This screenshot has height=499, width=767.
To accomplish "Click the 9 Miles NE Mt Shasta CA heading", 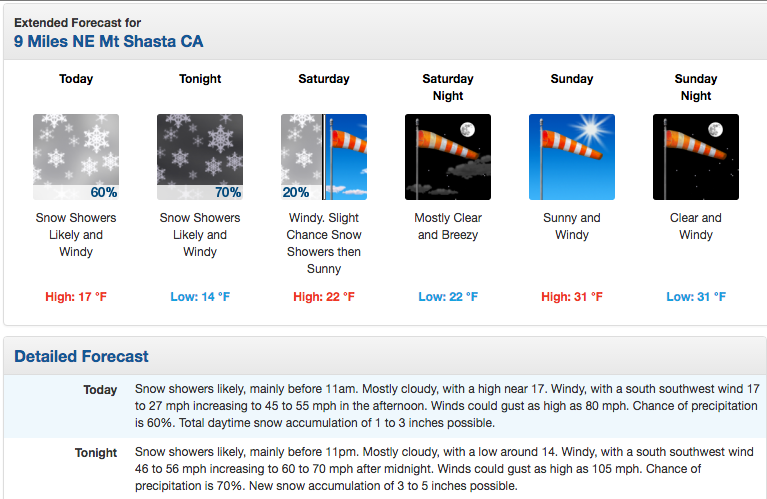I will 109,41.
